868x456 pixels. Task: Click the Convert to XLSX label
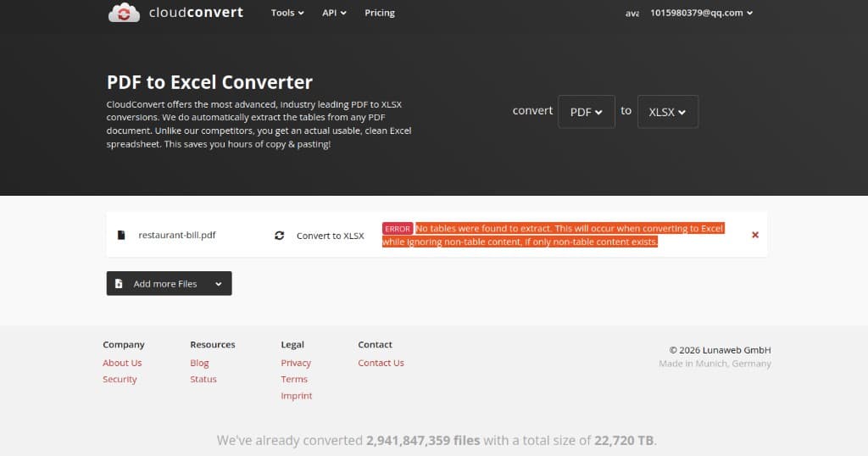(x=331, y=236)
